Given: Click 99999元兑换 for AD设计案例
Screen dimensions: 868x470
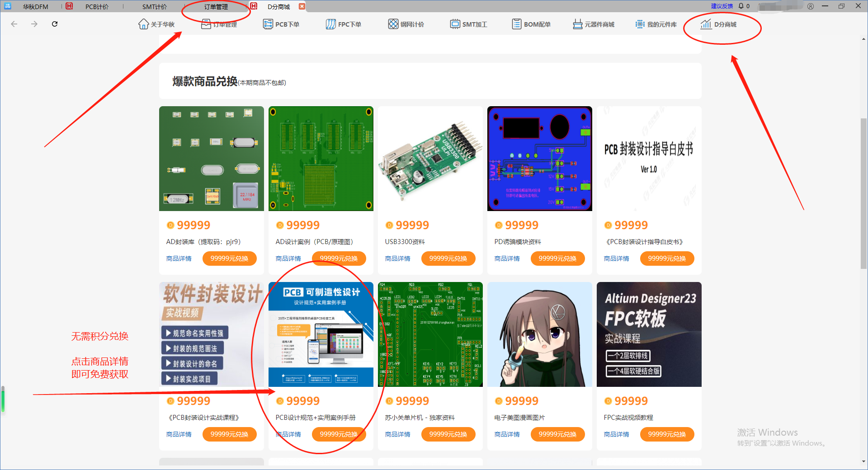Looking at the screenshot, I should [x=339, y=258].
